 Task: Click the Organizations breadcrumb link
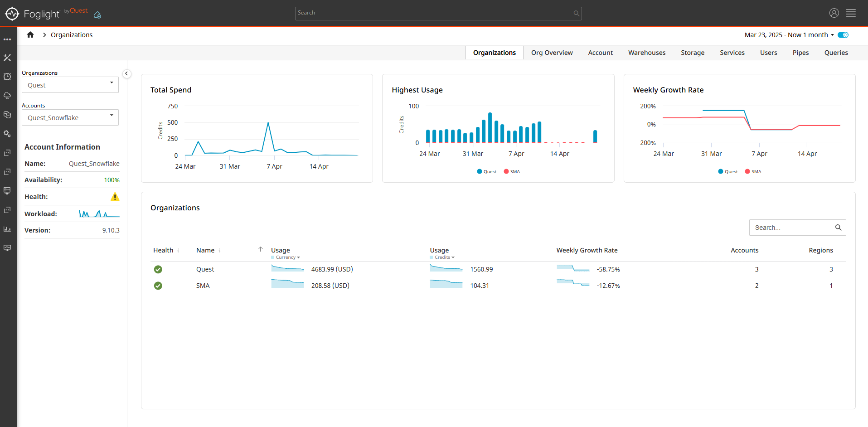72,35
